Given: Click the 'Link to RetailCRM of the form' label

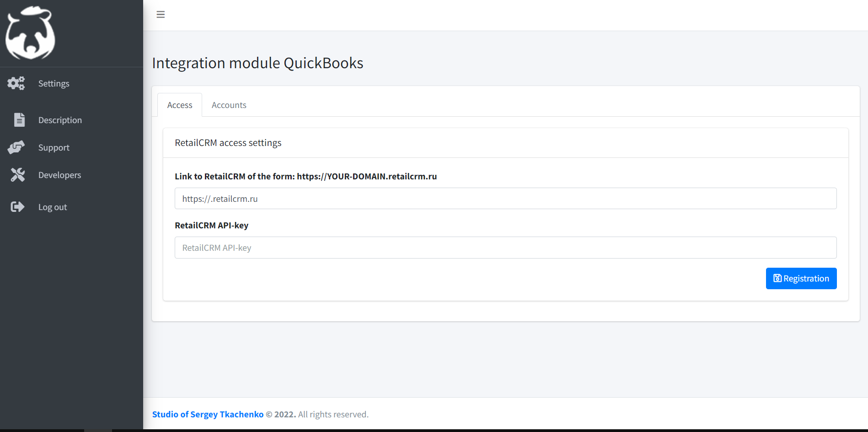Looking at the screenshot, I should click(305, 176).
